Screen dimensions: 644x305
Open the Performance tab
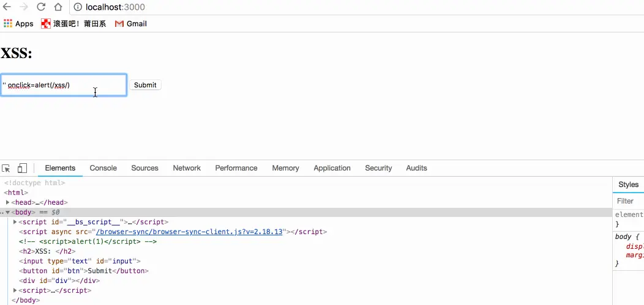point(236,168)
